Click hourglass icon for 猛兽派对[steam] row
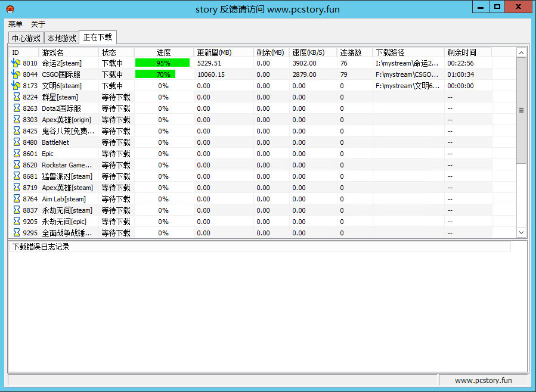Image resolution: width=536 pixels, height=392 pixels. click(x=17, y=176)
